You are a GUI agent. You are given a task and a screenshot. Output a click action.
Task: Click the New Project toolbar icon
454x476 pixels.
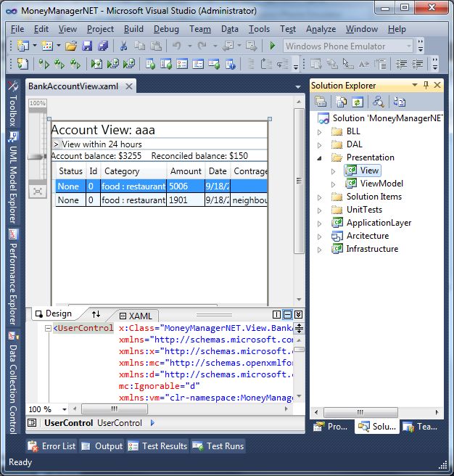(23, 46)
